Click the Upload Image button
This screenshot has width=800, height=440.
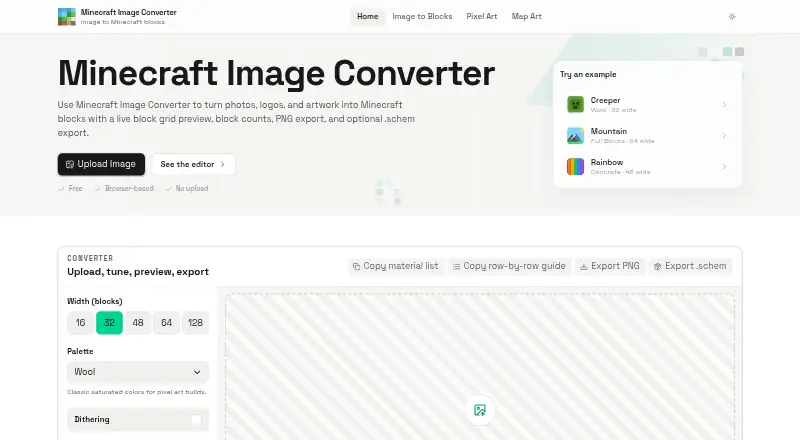click(101, 164)
